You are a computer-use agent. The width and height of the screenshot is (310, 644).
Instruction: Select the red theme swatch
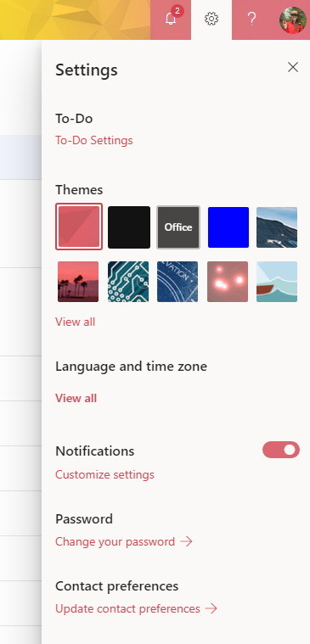point(79,227)
